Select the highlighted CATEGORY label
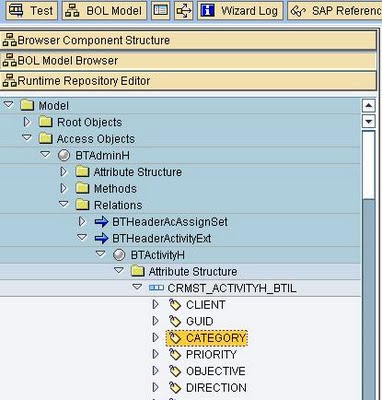 pyautogui.click(x=216, y=338)
